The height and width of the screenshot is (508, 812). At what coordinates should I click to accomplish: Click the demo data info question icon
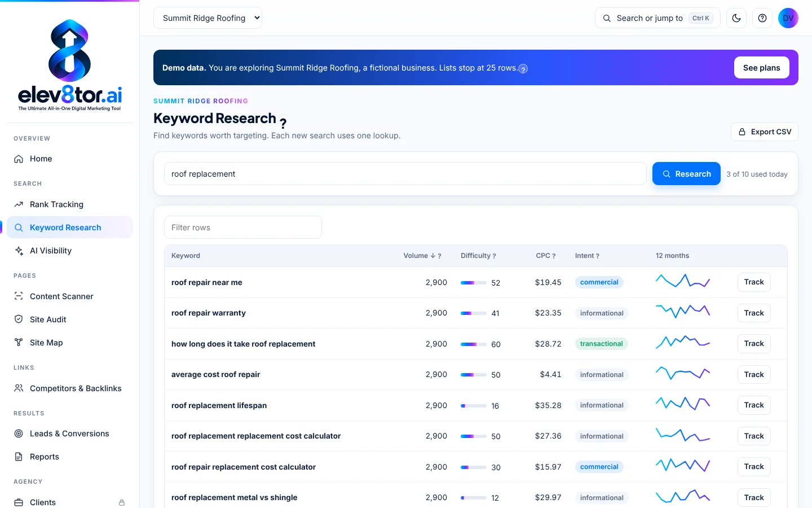[523, 69]
